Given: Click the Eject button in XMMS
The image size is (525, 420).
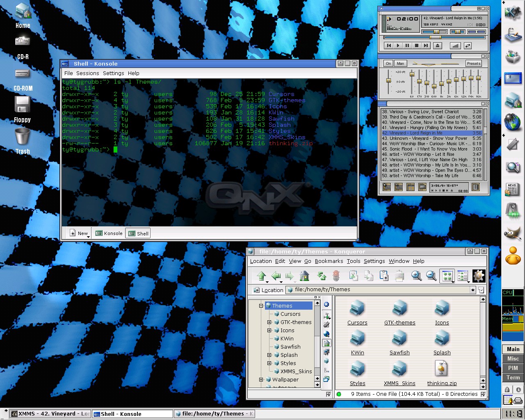Looking at the screenshot, I should point(437,46).
